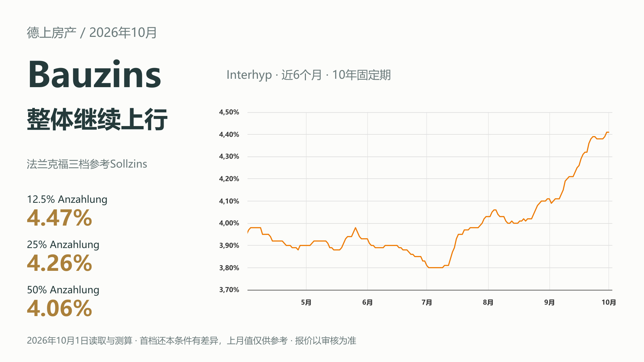
Task: Click the 12.5% Anzahlung label
Action: [x=67, y=199]
